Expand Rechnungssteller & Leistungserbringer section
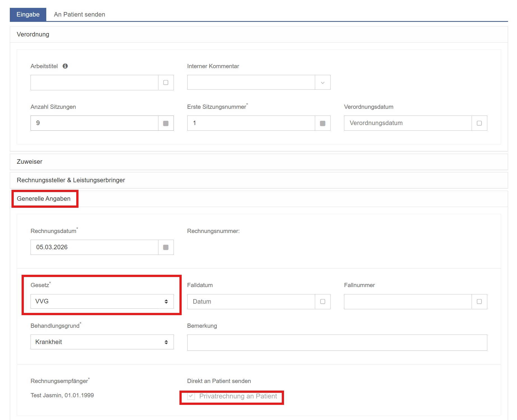This screenshot has width=517, height=420. 71,180
